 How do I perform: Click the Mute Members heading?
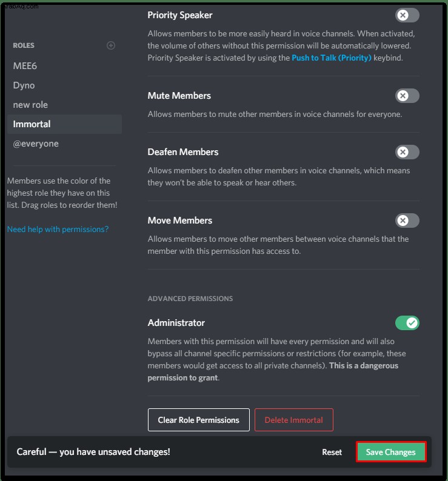click(179, 96)
